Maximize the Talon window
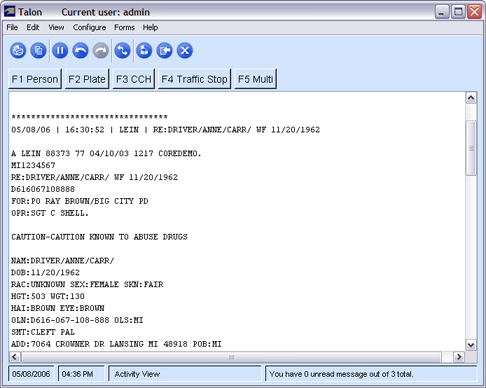The height and width of the screenshot is (388, 486). coord(458,12)
